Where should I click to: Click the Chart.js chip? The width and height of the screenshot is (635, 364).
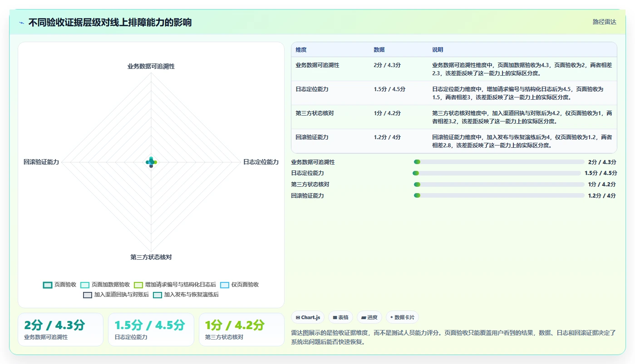click(x=308, y=317)
